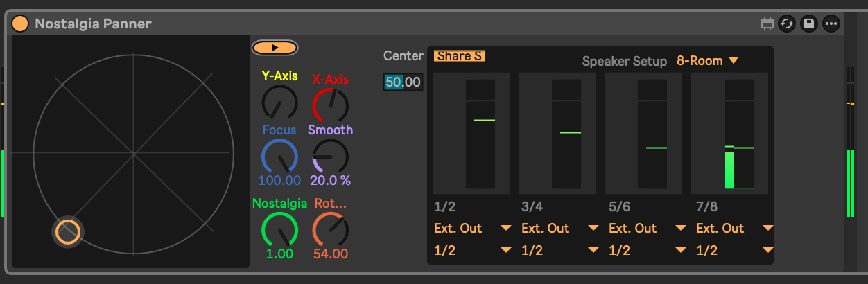Click the device view icon in title bar
Screen dimensions: 868x284
tap(767, 24)
